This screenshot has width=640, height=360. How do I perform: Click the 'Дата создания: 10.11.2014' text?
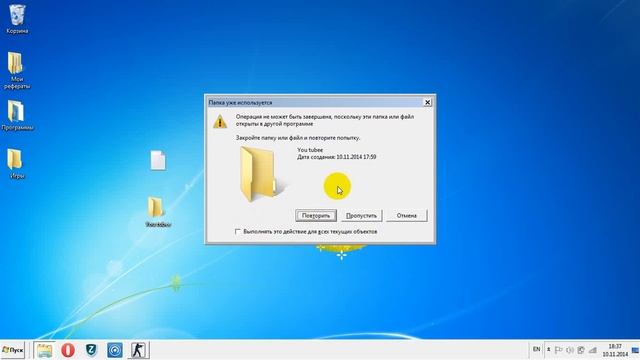[x=337, y=157]
